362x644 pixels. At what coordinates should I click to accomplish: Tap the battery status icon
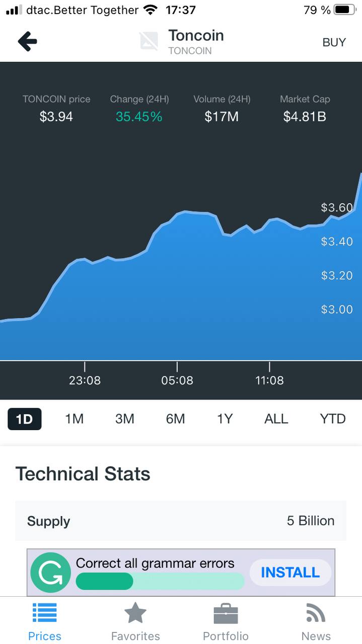tap(345, 10)
